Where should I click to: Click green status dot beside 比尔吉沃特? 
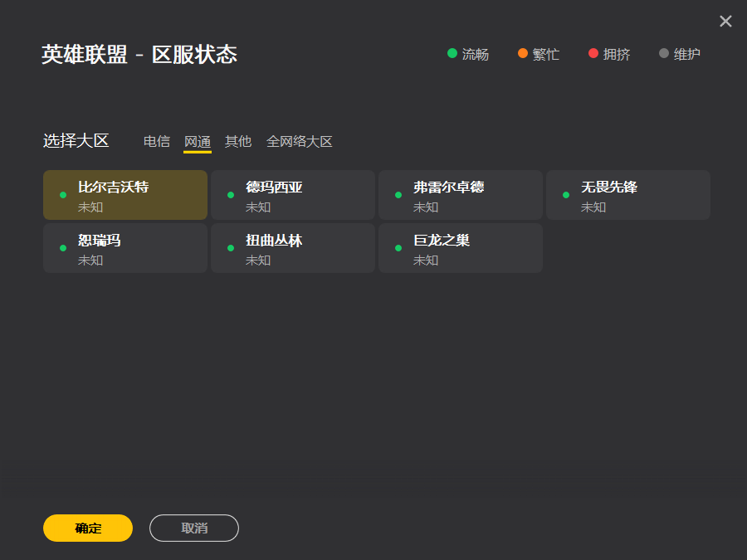tap(63, 195)
